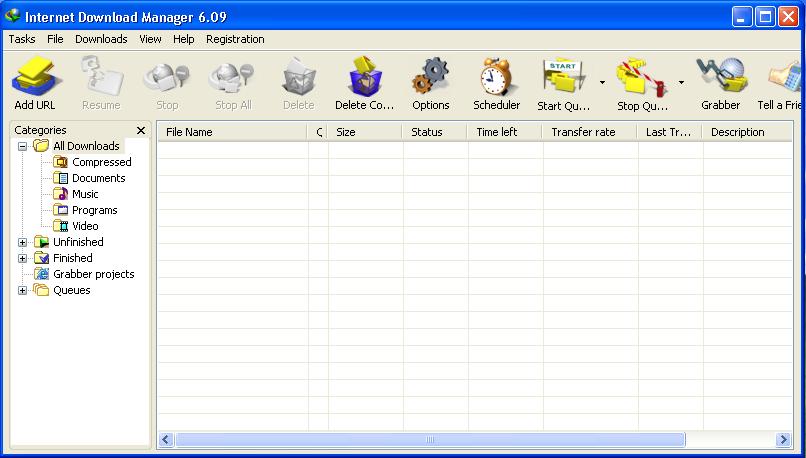Viewport: 806px width, 458px height.
Task: Expand the Unfinished category node
Action: coord(23,242)
